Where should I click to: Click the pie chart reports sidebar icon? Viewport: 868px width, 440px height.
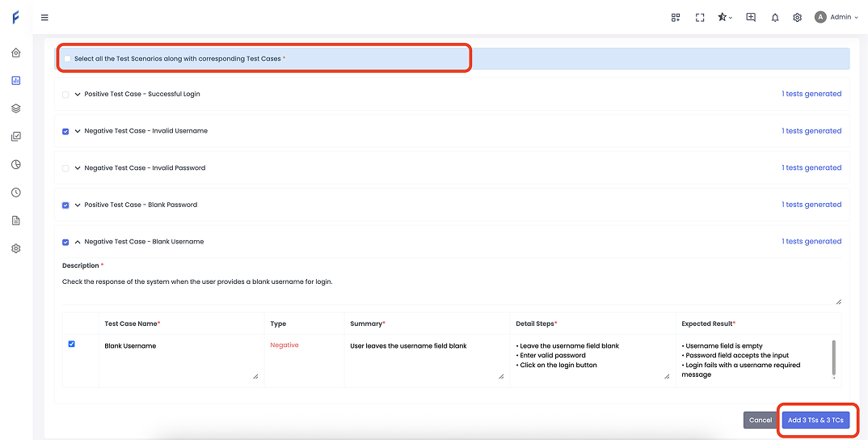pos(16,164)
